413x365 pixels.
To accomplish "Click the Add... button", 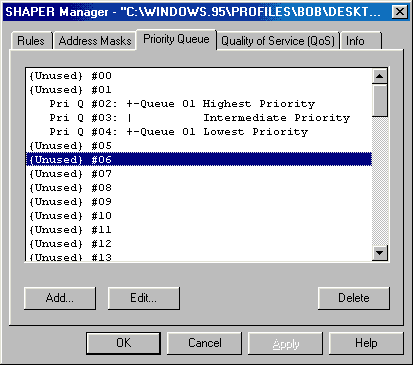I will pyautogui.click(x=60, y=298).
